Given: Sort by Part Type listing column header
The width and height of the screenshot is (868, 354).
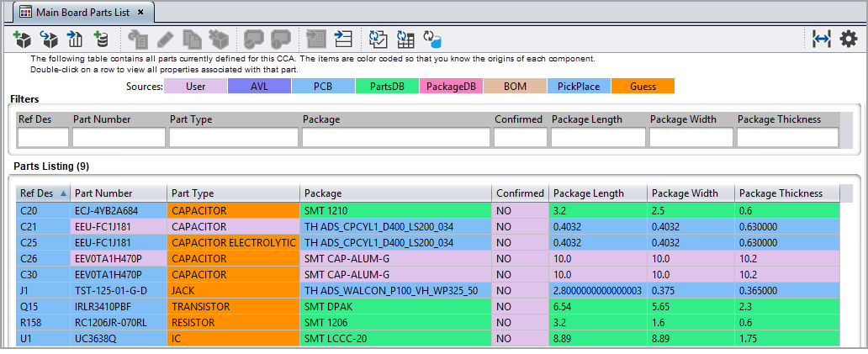Looking at the screenshot, I should click(x=233, y=193).
